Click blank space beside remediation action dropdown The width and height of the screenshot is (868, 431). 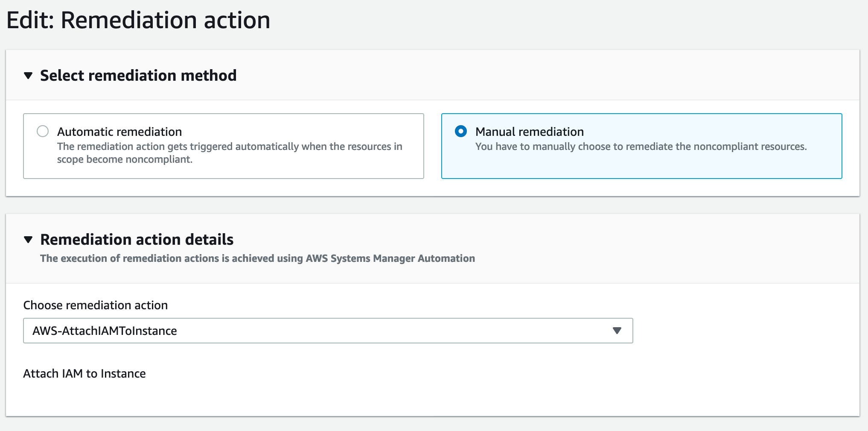pyautogui.click(x=743, y=331)
